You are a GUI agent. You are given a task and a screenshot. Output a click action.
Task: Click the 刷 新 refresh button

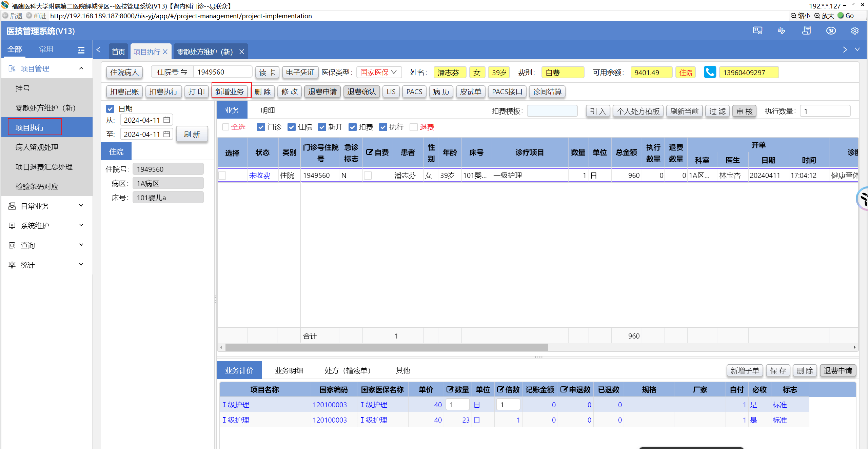tap(192, 134)
